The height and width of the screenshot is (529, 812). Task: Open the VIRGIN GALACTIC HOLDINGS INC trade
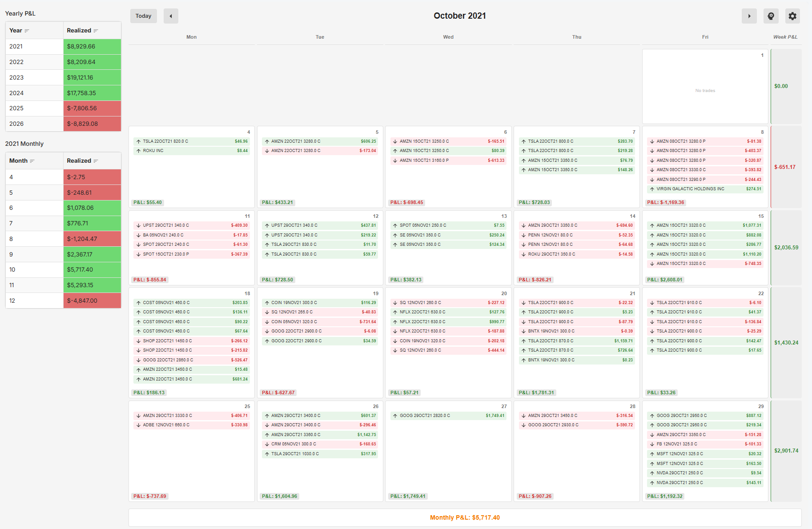click(x=690, y=189)
